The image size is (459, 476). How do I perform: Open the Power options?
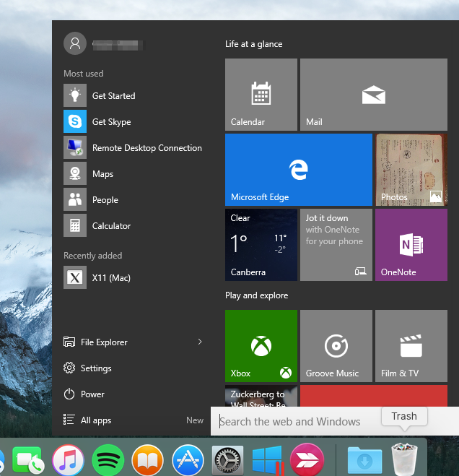click(x=84, y=394)
